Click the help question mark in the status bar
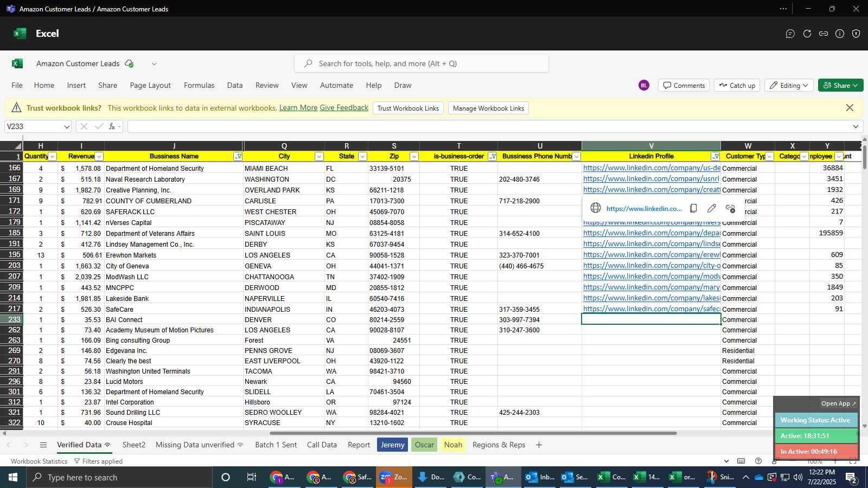This screenshot has height=488, width=868. 758,461
